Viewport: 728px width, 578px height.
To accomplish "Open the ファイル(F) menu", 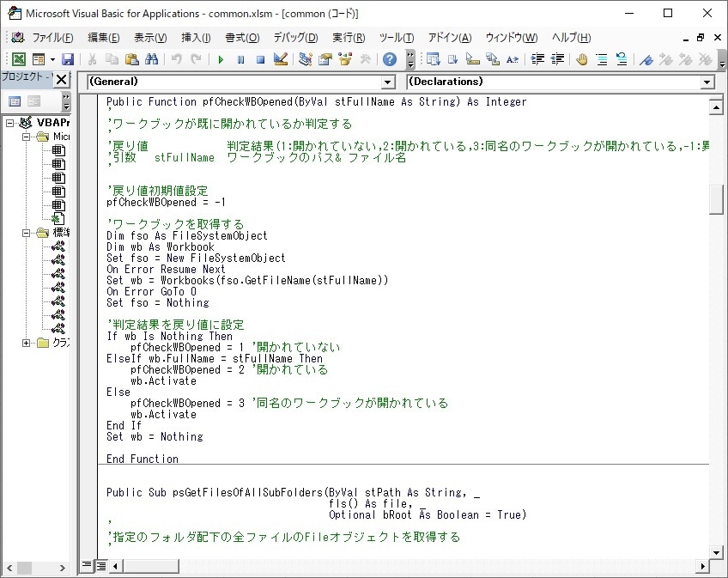I will (52, 38).
